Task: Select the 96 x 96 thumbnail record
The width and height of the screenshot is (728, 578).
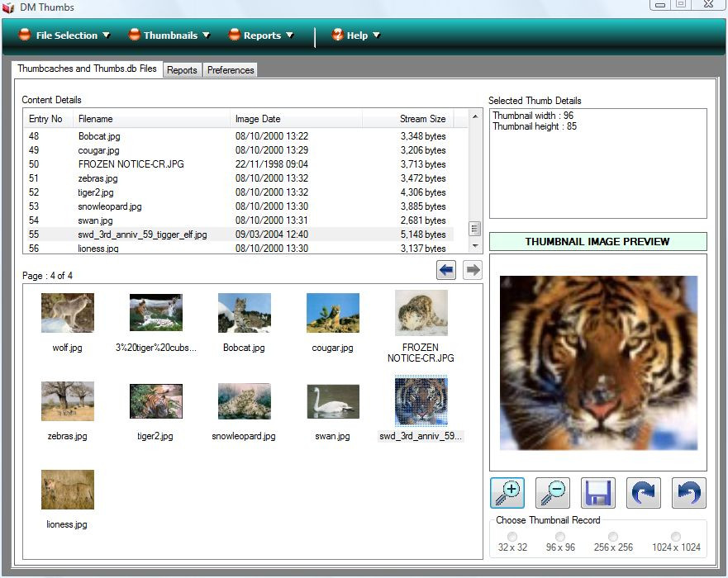Action: [x=560, y=538]
